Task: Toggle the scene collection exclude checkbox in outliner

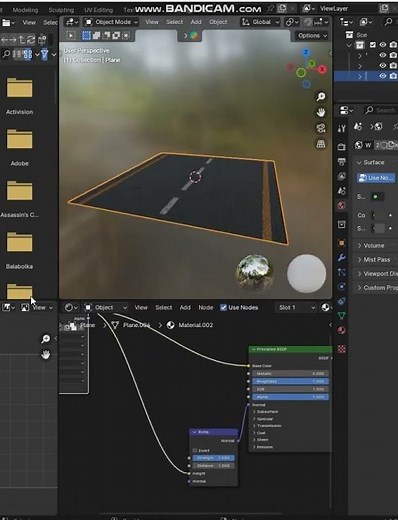Action: [373, 45]
